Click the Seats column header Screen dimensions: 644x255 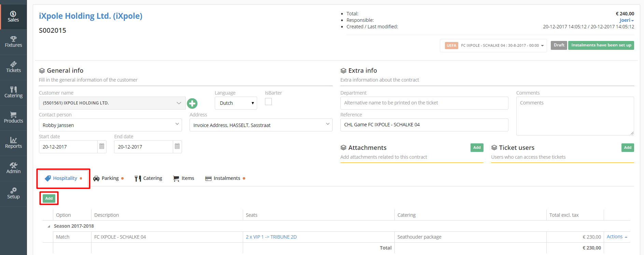pyautogui.click(x=319, y=215)
